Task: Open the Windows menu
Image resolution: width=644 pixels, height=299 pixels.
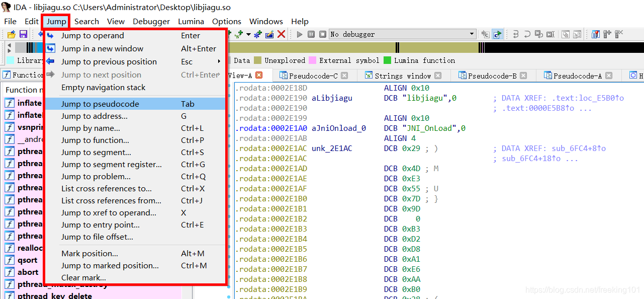Action: click(266, 21)
